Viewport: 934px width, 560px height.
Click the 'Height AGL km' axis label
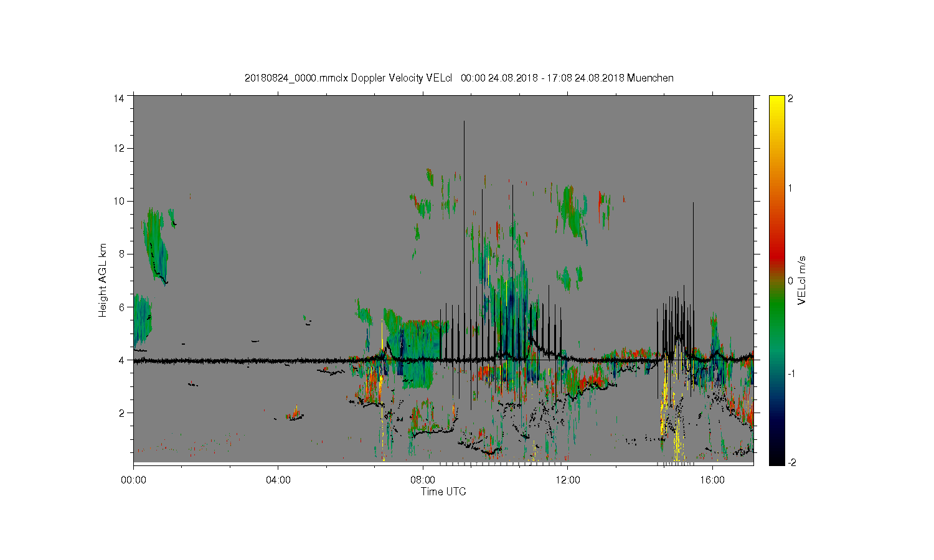pyautogui.click(x=103, y=280)
